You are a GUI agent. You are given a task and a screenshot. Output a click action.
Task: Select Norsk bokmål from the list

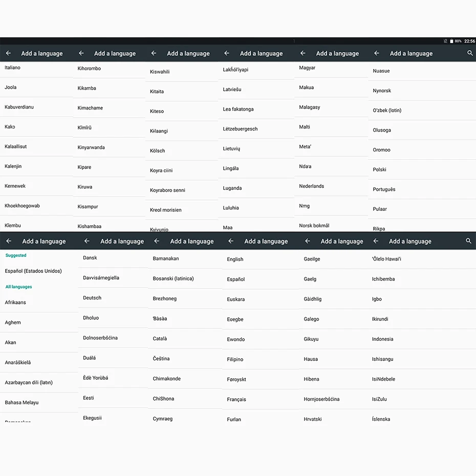coord(313,225)
